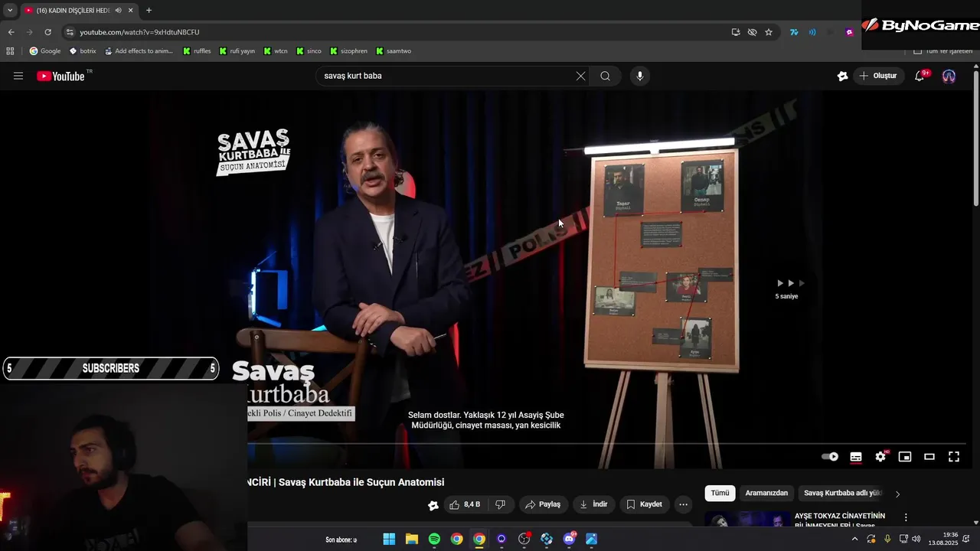Open the blue sound-wave extension icon
The image size is (980, 551).
click(x=812, y=32)
